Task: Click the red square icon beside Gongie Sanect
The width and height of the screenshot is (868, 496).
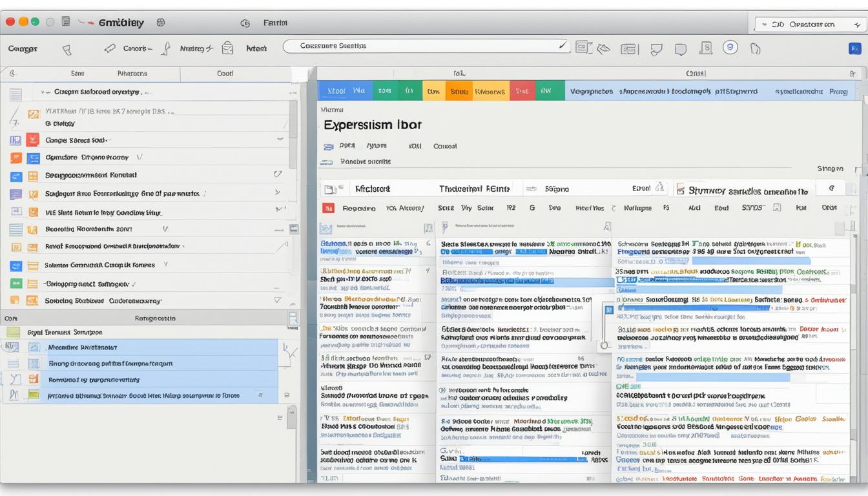Action: click(32, 139)
